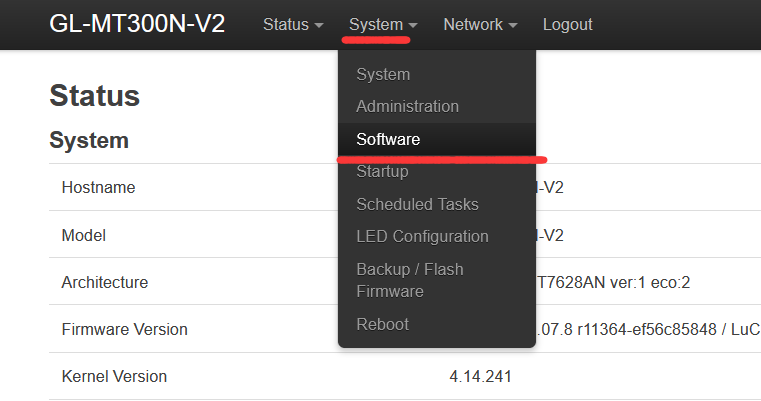Collapse the System menu in the navigation bar
Image resolution: width=761 pixels, height=401 pixels.
pos(382,24)
